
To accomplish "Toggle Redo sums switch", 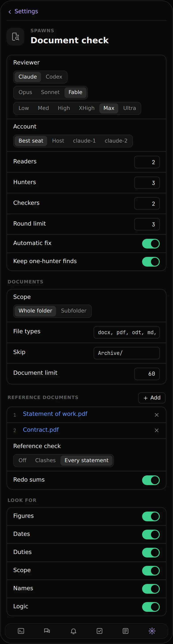I will pyautogui.click(x=151, y=480).
